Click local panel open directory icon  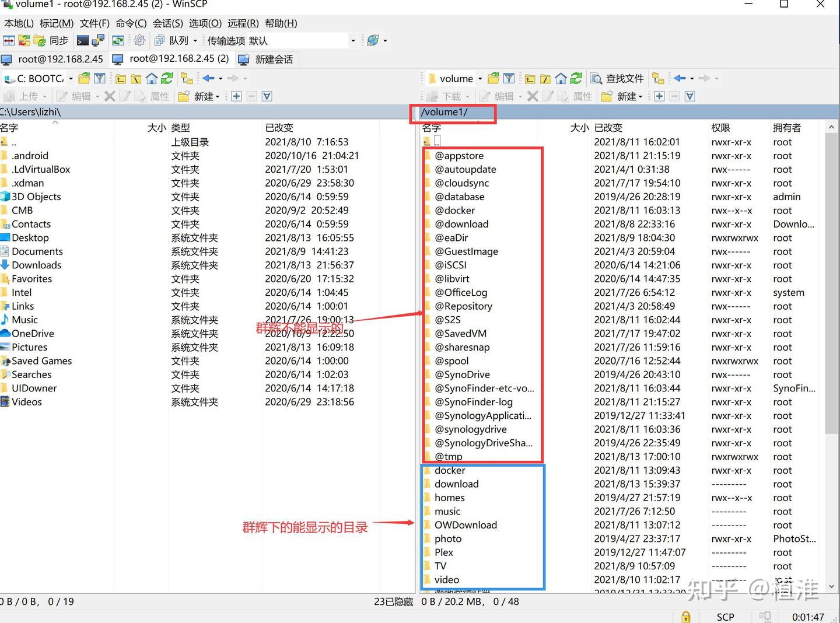84,78
